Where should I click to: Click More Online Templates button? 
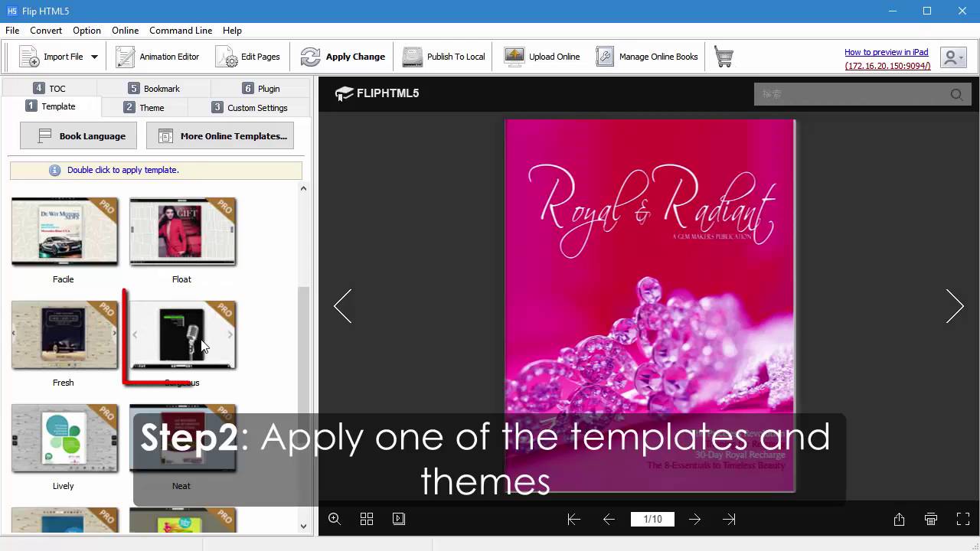tap(220, 135)
